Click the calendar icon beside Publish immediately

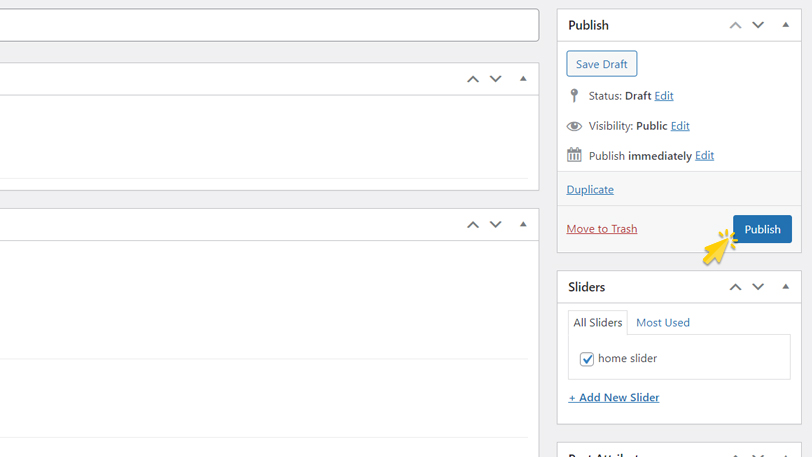tap(574, 155)
